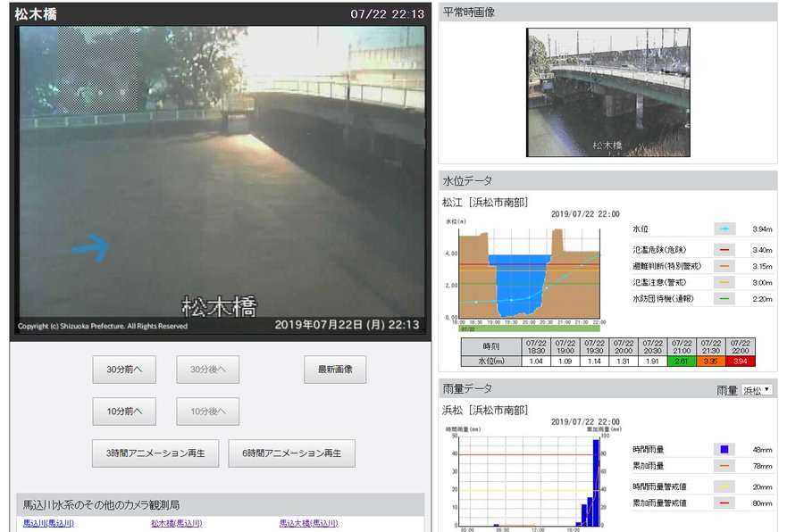Click the water level cross-section chart
The width and height of the screenshot is (804, 532).
529,274
